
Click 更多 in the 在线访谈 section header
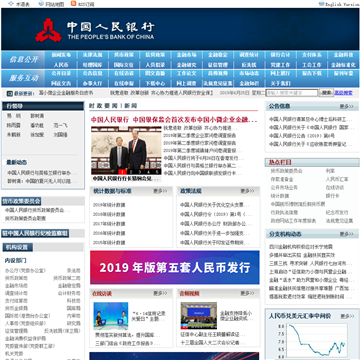pyautogui.click(x=160, y=294)
